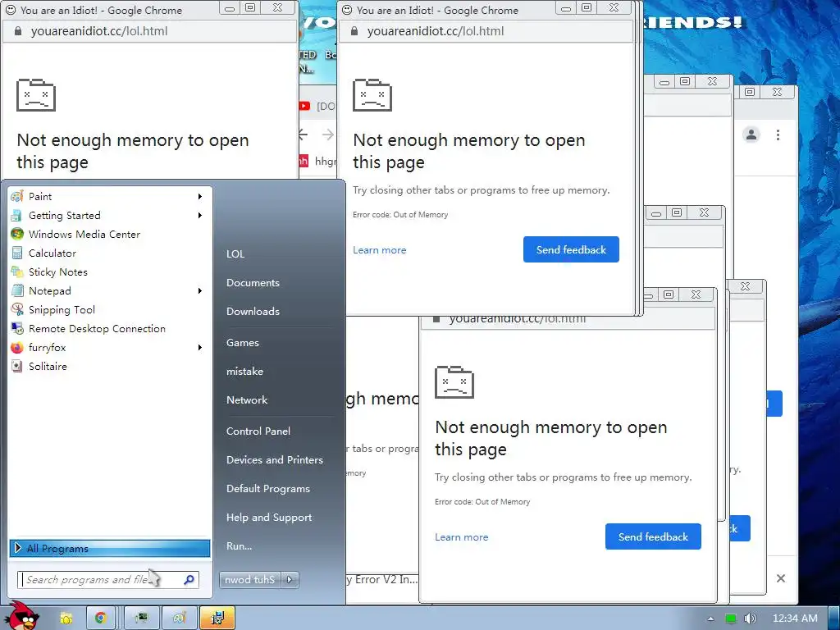Click the 12:34 AM taskbar clock
Viewport: 840px width, 630px height.
tap(795, 619)
